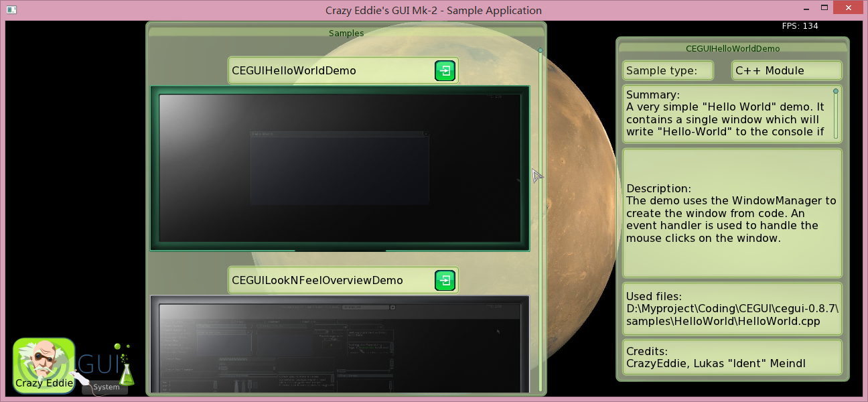
Task: Click the CEGUIHelloWorldDemo header on the right panel
Action: (732, 48)
